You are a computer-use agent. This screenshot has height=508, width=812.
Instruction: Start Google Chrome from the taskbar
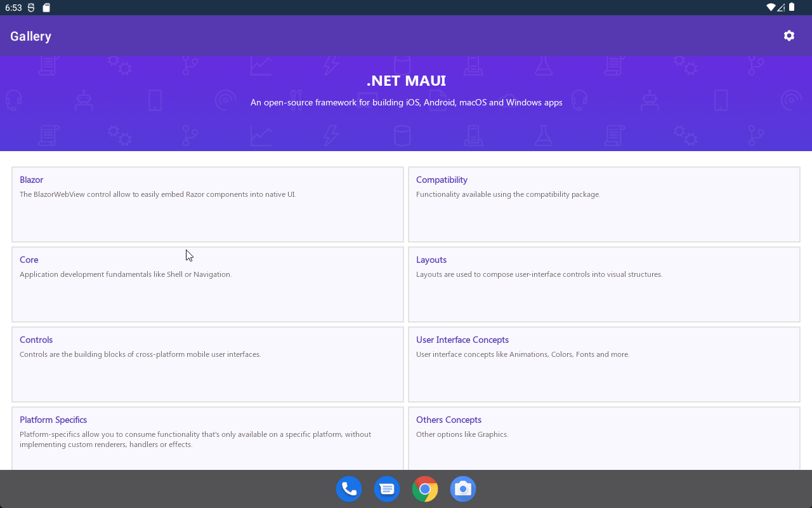[x=425, y=489]
